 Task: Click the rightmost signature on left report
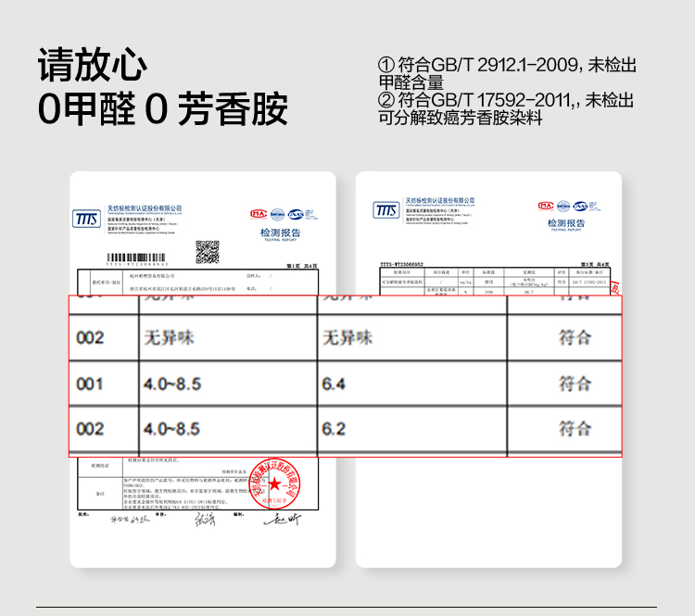[283, 520]
